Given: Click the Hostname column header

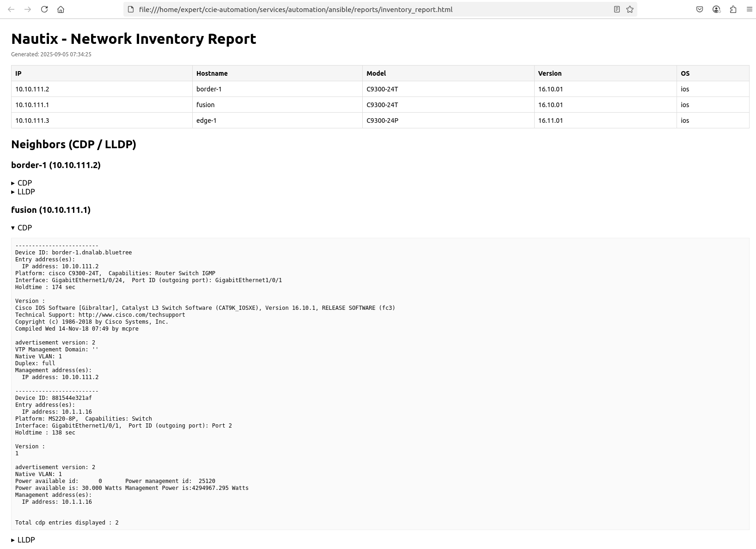Looking at the screenshot, I should click(212, 73).
